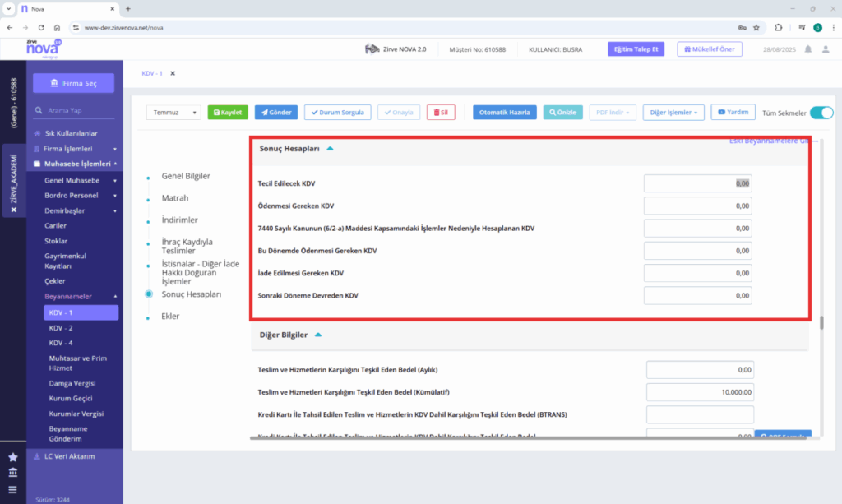Viewport: 842px width, 504px height.
Task: Open the user profile icon
Action: (826, 49)
